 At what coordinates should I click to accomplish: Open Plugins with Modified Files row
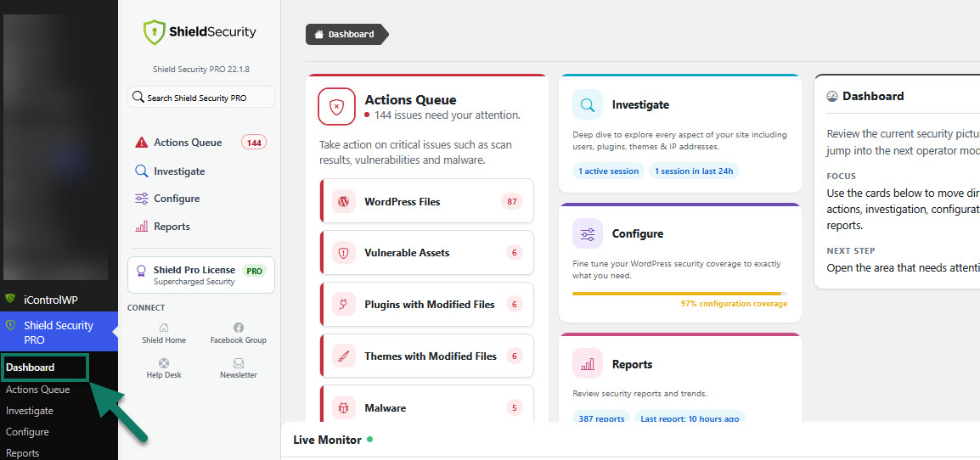pos(427,305)
